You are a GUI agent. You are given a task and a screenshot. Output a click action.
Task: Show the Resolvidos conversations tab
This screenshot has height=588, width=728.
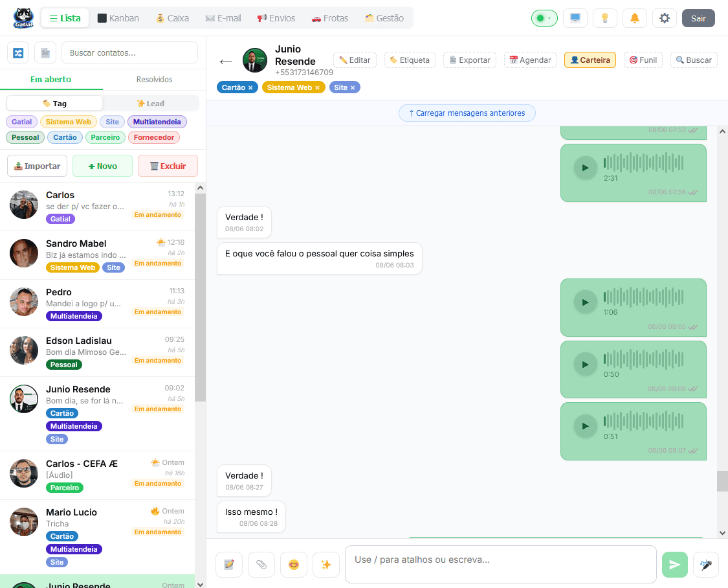click(154, 80)
